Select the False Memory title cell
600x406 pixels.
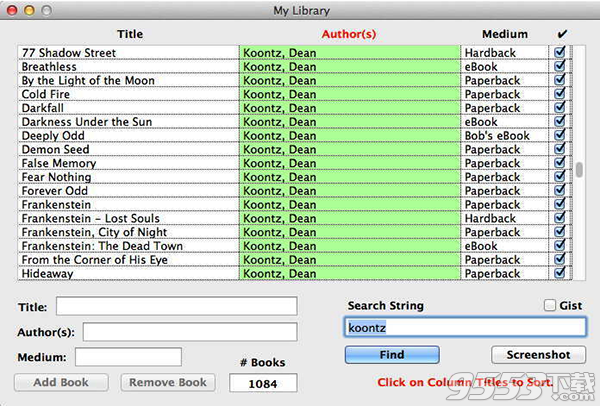click(x=129, y=163)
